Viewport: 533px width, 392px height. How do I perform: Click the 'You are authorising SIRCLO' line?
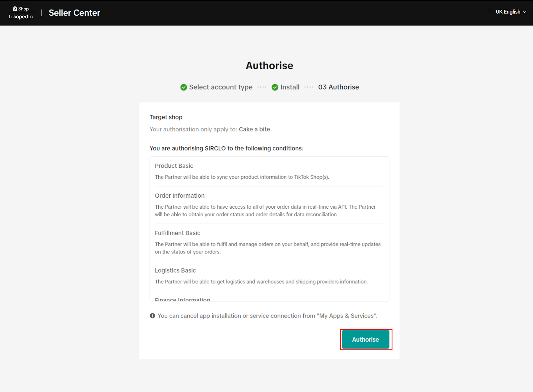[227, 148]
